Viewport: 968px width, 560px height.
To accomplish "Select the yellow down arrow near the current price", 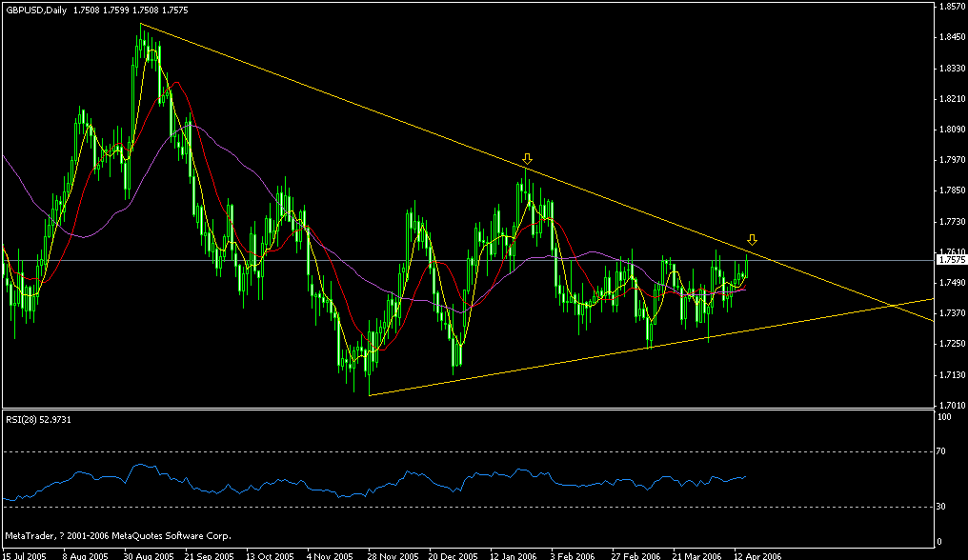I will tap(754, 240).
